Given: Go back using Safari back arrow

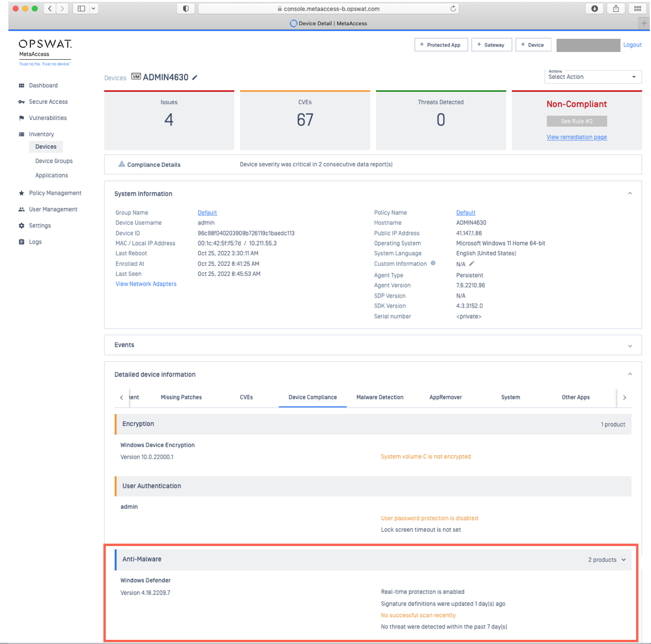Looking at the screenshot, I should [x=50, y=8].
